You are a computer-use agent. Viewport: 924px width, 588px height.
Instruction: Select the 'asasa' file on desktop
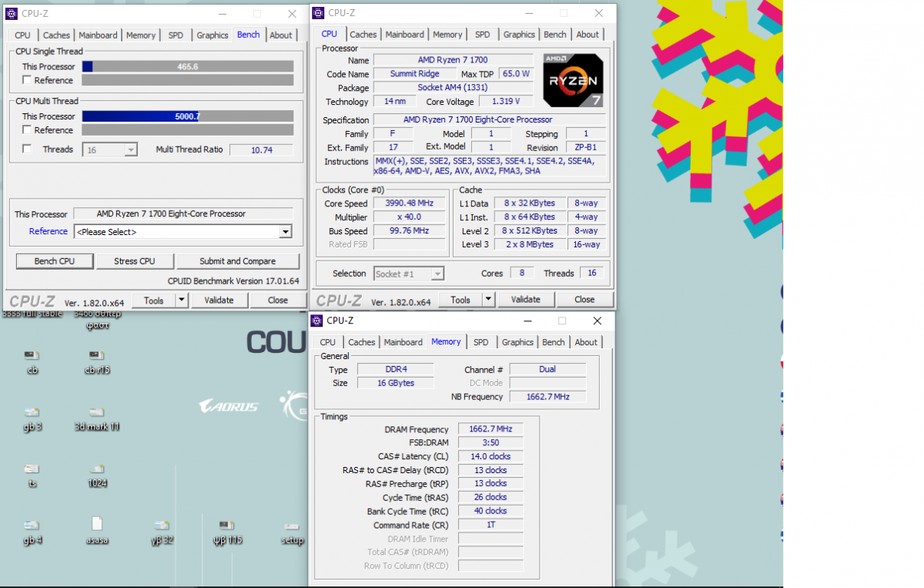[x=97, y=532]
